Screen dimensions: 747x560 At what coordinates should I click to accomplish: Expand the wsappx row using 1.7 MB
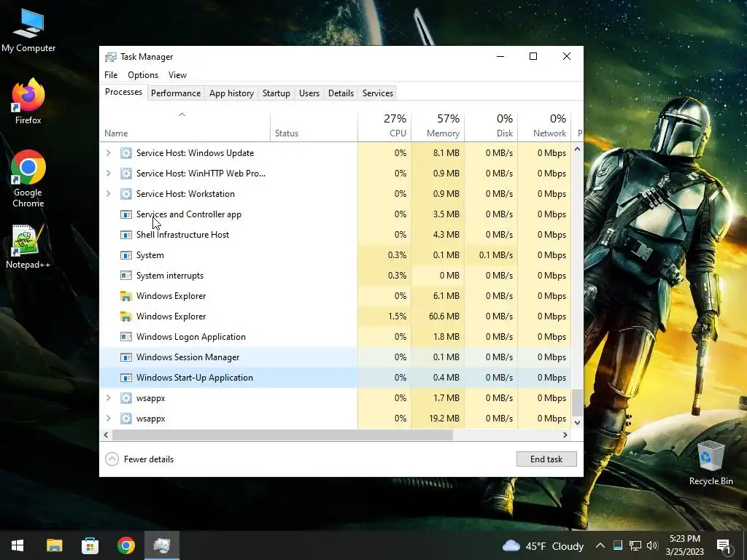tap(108, 398)
